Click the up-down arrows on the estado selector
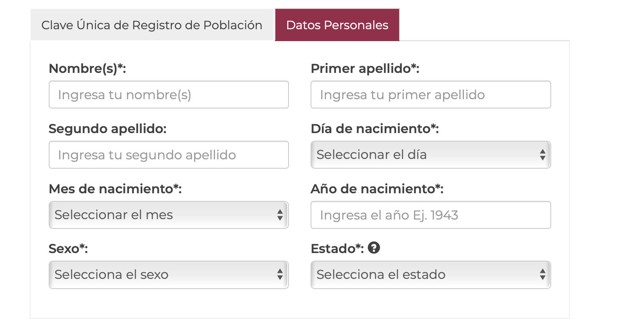The width and height of the screenshot is (644, 334). coord(542,275)
